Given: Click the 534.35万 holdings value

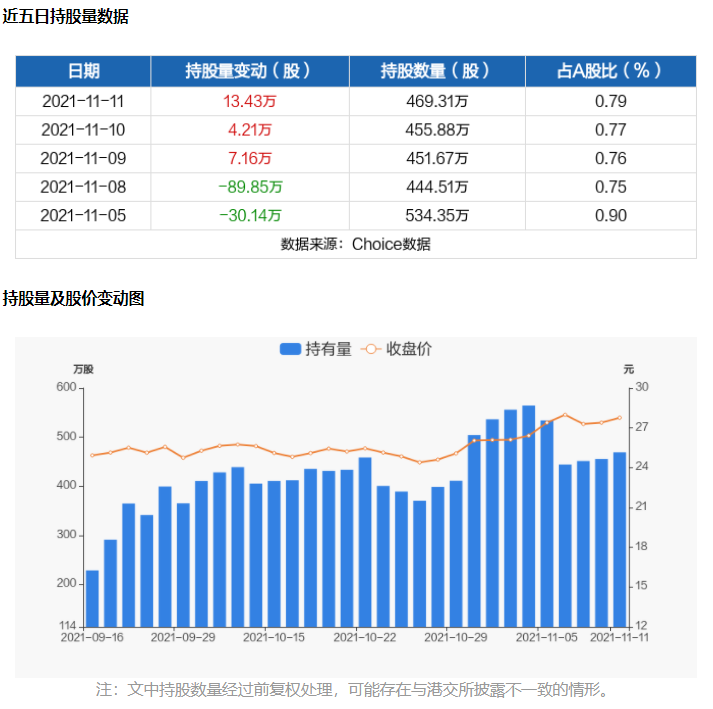Looking at the screenshot, I should pos(437,216).
